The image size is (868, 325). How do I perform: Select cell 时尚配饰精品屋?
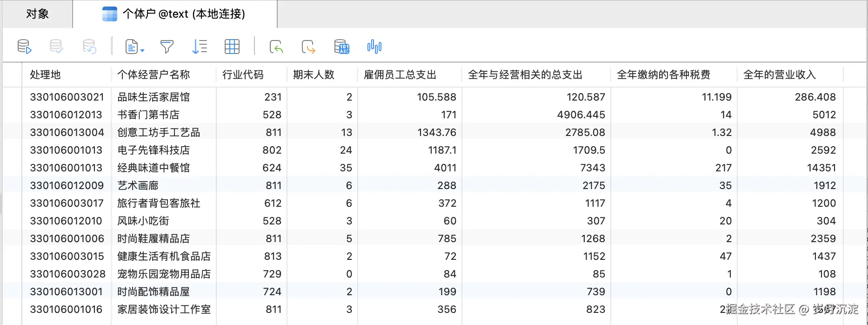coord(154,291)
